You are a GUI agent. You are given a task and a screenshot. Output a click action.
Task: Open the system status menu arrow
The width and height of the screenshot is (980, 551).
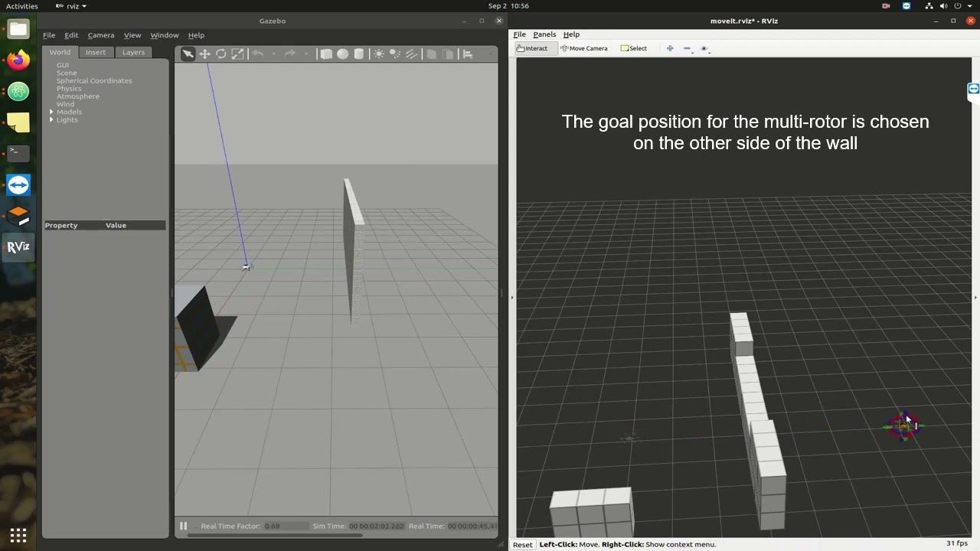click(x=969, y=5)
